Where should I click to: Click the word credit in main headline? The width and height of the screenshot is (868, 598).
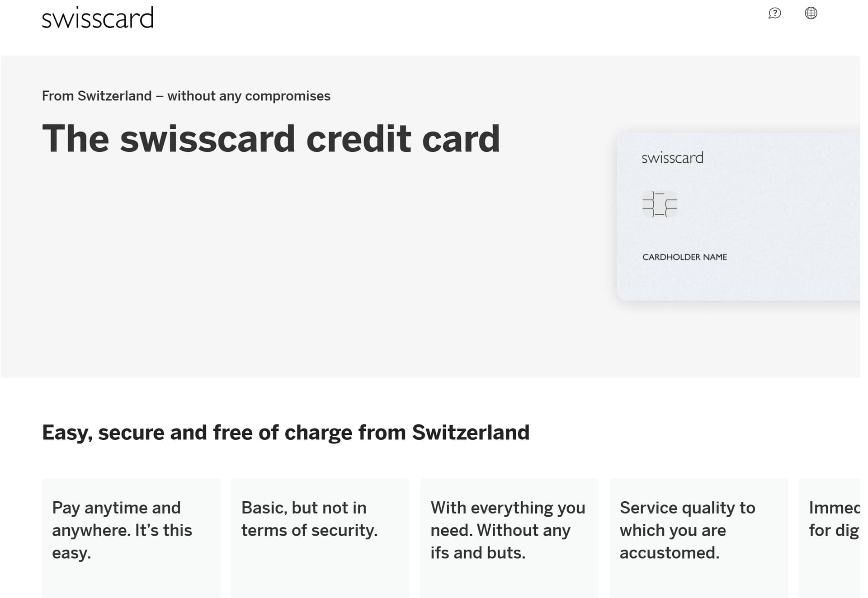pyautogui.click(x=359, y=139)
